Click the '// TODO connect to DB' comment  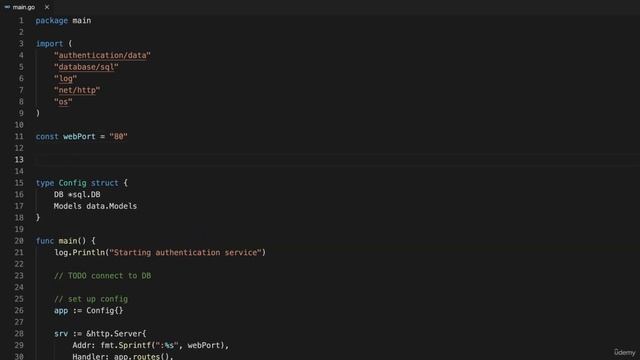(x=102, y=276)
